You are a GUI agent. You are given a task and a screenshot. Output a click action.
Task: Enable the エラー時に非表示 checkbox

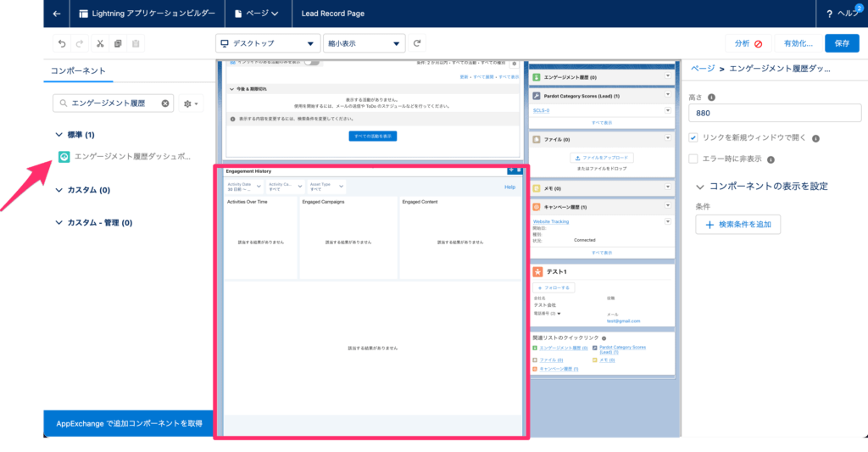click(x=693, y=159)
